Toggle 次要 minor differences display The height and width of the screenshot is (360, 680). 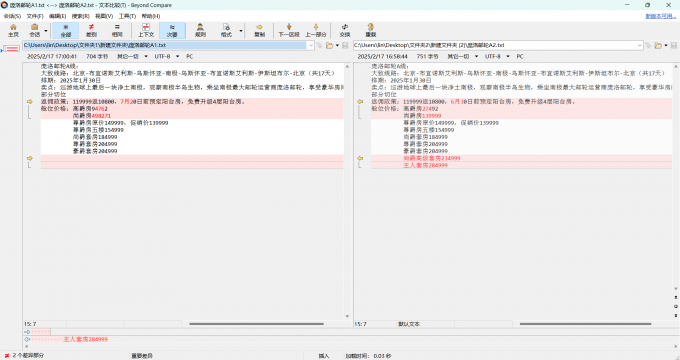point(172,30)
